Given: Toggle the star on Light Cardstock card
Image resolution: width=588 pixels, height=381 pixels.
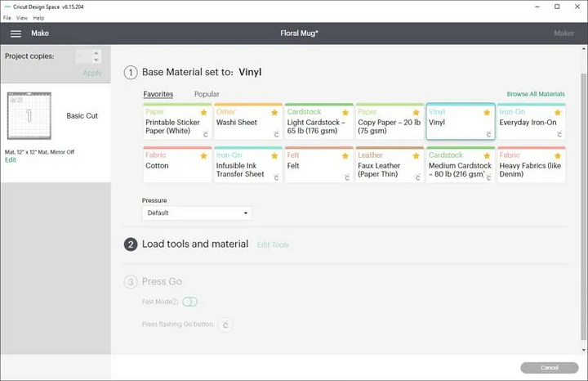Looking at the screenshot, I should tap(345, 112).
